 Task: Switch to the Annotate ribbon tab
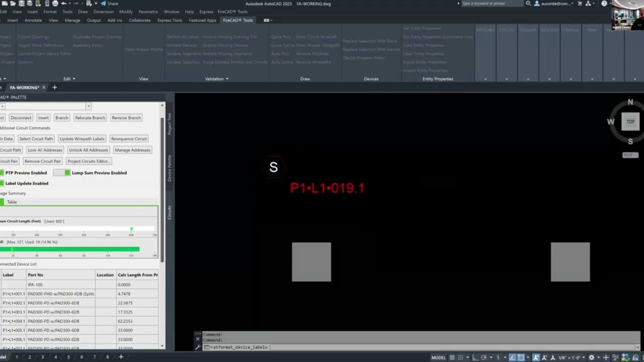point(33,20)
